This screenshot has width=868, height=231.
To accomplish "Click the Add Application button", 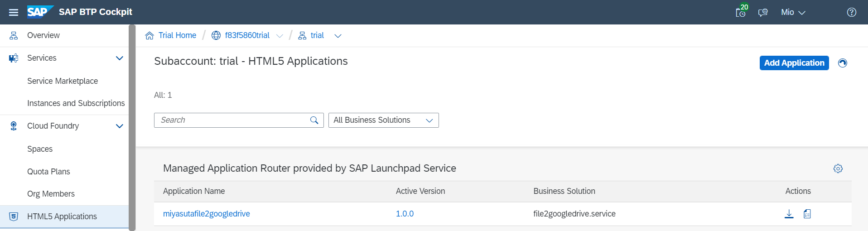I will point(794,63).
